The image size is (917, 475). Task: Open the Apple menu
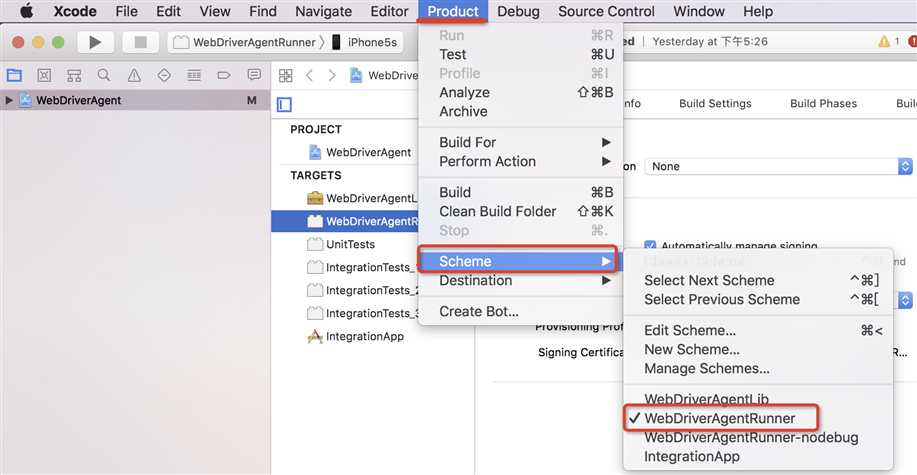(x=26, y=11)
